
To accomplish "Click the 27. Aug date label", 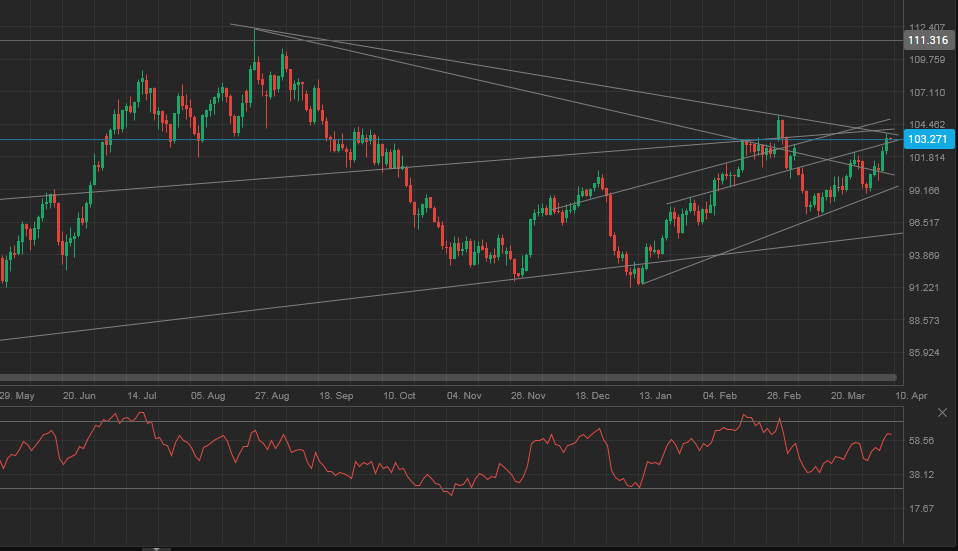I will click(272, 396).
